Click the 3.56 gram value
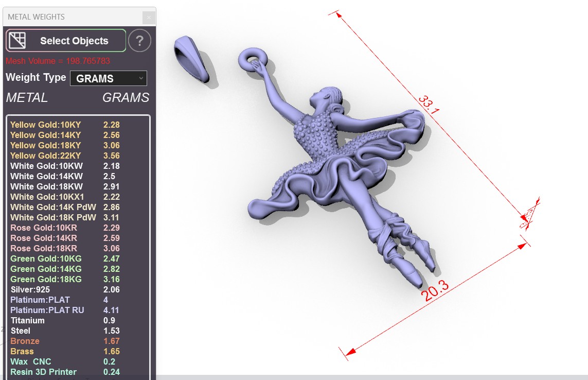This screenshot has width=588, height=380. tap(111, 156)
